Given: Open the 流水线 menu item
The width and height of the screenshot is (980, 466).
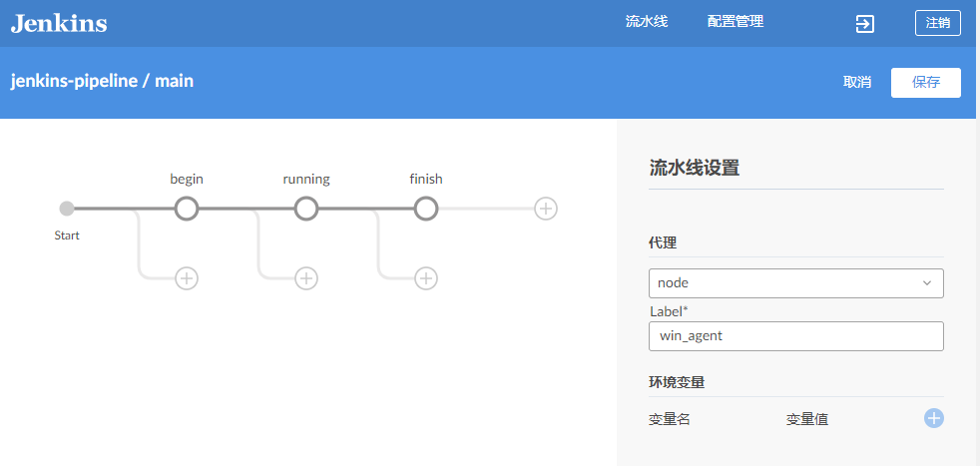Looking at the screenshot, I should [647, 22].
